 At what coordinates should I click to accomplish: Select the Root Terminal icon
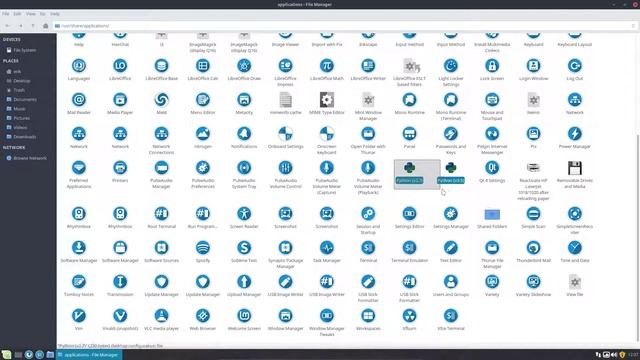(x=161, y=213)
